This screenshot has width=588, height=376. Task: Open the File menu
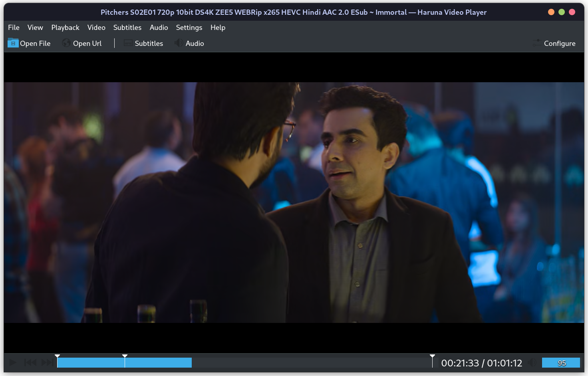(x=14, y=28)
